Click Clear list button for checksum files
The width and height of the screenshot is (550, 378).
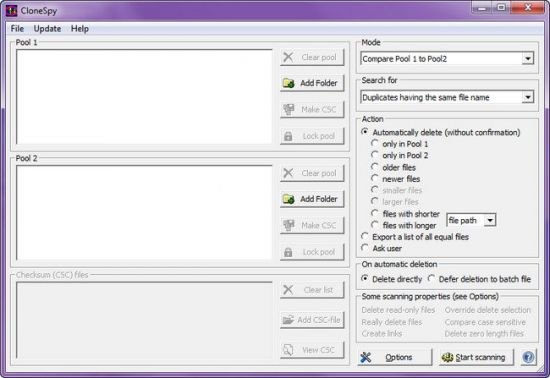pos(312,290)
